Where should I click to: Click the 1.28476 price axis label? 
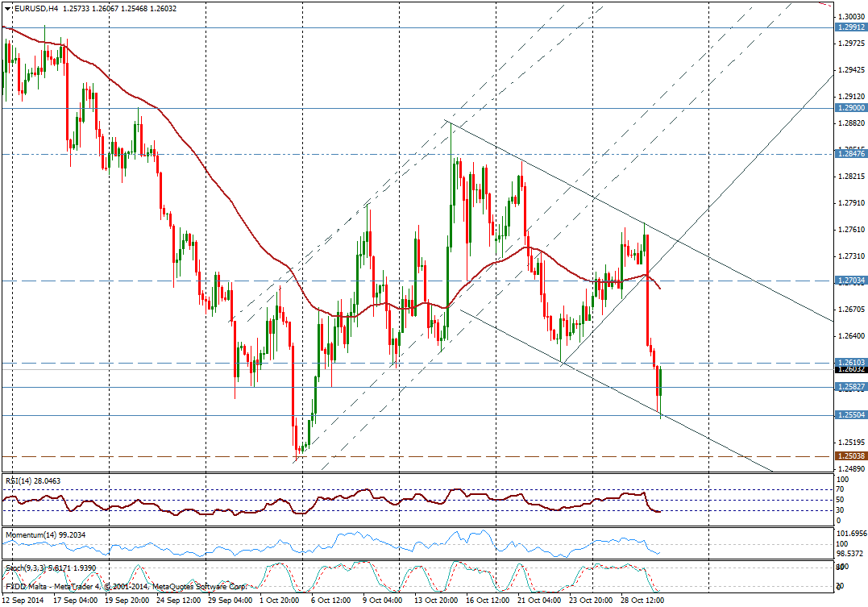coord(851,153)
